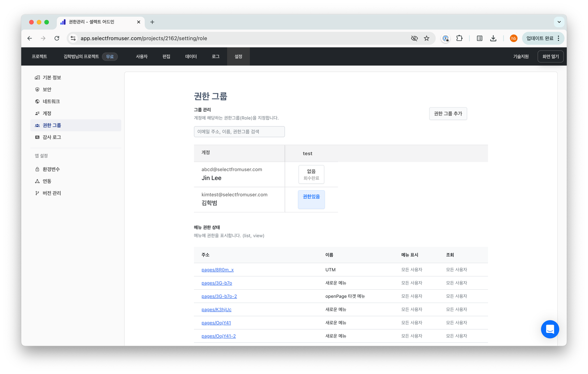
Task: Click the globe icon beside 네트워크
Action: coord(37,101)
